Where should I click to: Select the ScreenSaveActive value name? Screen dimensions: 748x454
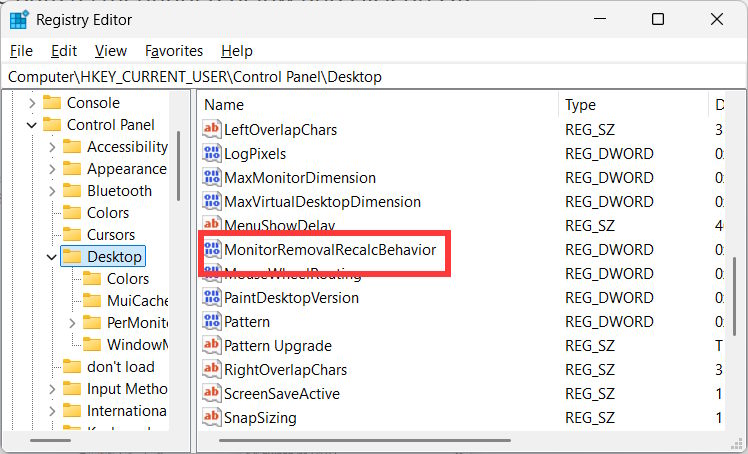[x=282, y=394]
